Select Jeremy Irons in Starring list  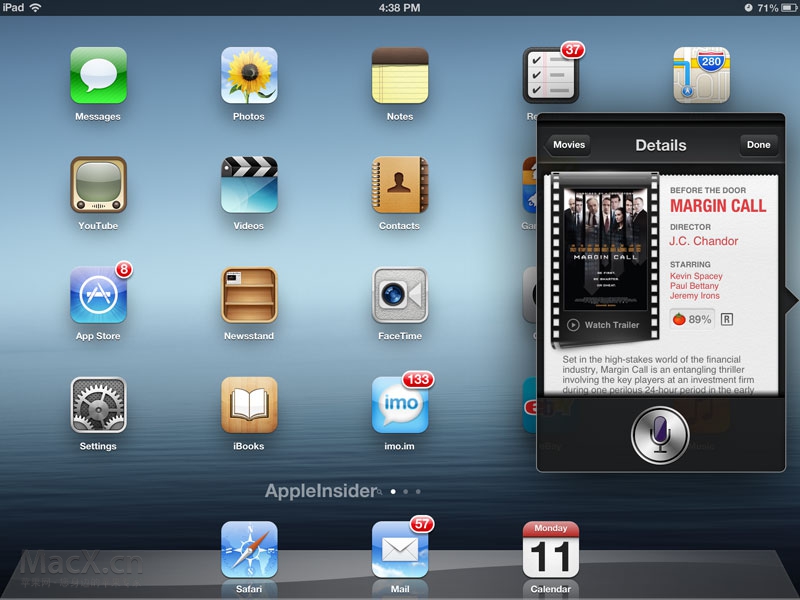(694, 296)
